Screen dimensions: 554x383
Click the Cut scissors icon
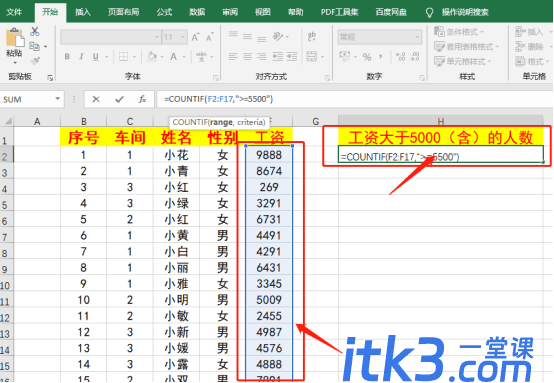(x=34, y=32)
